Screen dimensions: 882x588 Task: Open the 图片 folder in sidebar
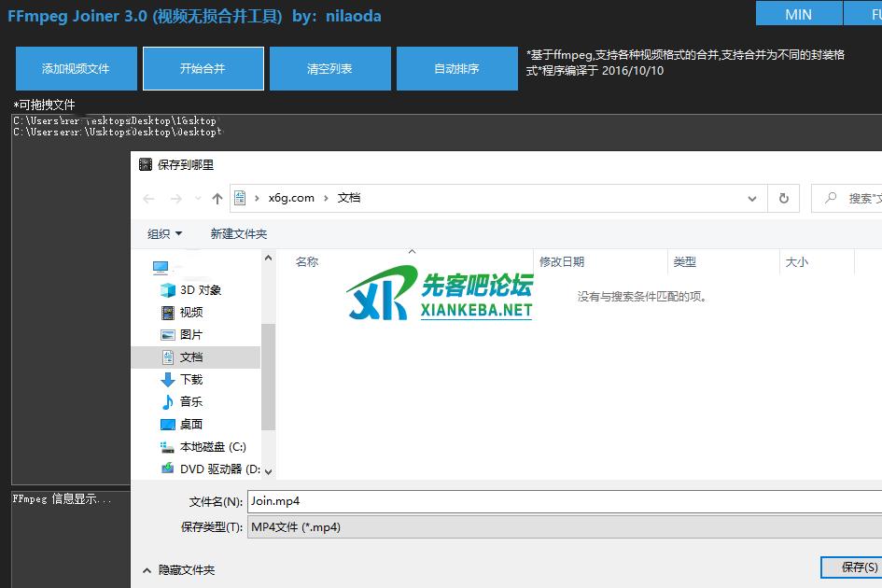(190, 335)
